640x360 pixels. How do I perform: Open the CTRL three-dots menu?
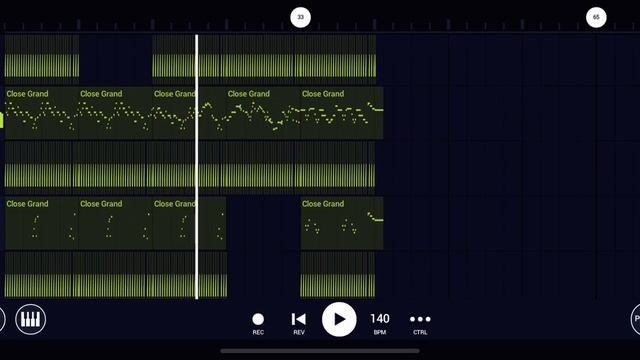pyautogui.click(x=420, y=324)
